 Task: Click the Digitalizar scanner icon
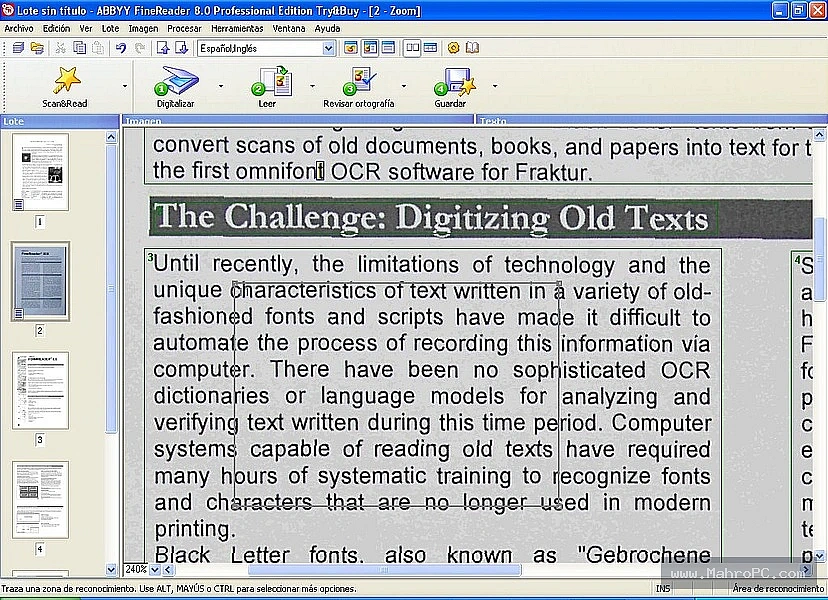176,87
